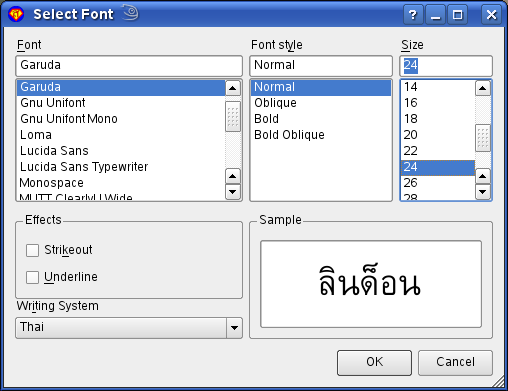Enable the Strikeout checkbox
Viewport: 508px width, 391px height.
pyautogui.click(x=32, y=250)
